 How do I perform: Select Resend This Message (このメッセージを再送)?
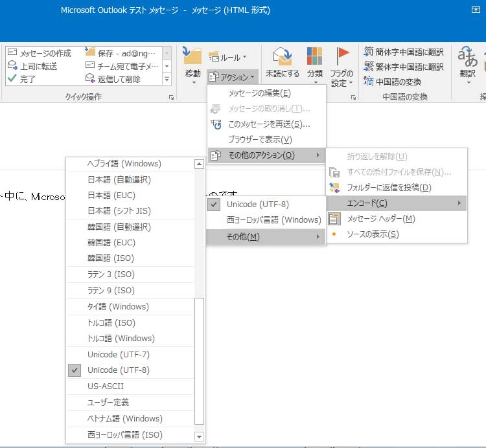269,124
